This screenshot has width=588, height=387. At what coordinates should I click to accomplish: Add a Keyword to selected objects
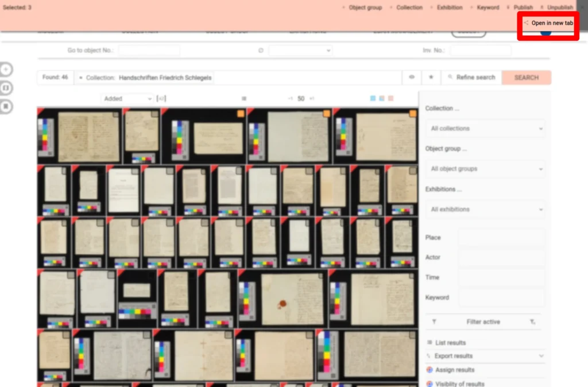coord(485,7)
